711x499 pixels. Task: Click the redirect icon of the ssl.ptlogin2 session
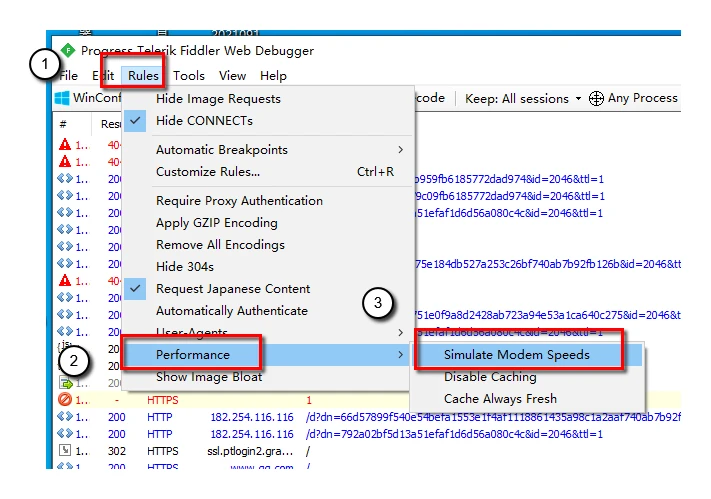point(65,450)
